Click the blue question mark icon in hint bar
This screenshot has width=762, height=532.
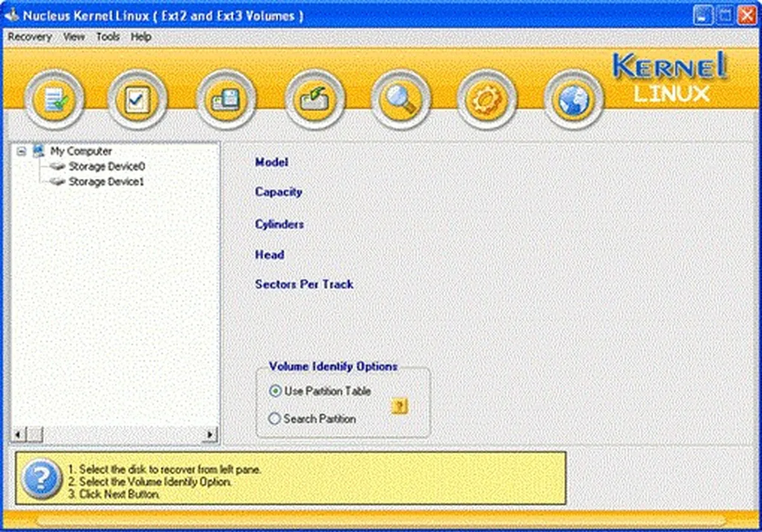[41, 477]
